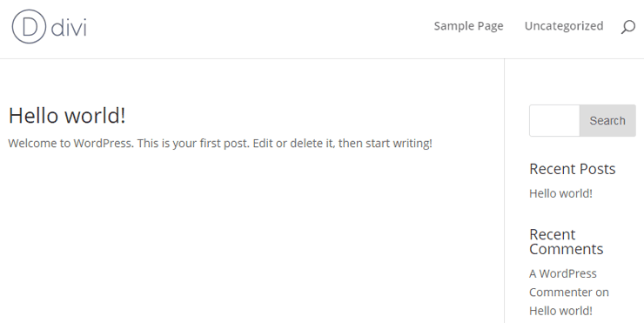Click the Recent Comments widget heading

click(x=566, y=242)
